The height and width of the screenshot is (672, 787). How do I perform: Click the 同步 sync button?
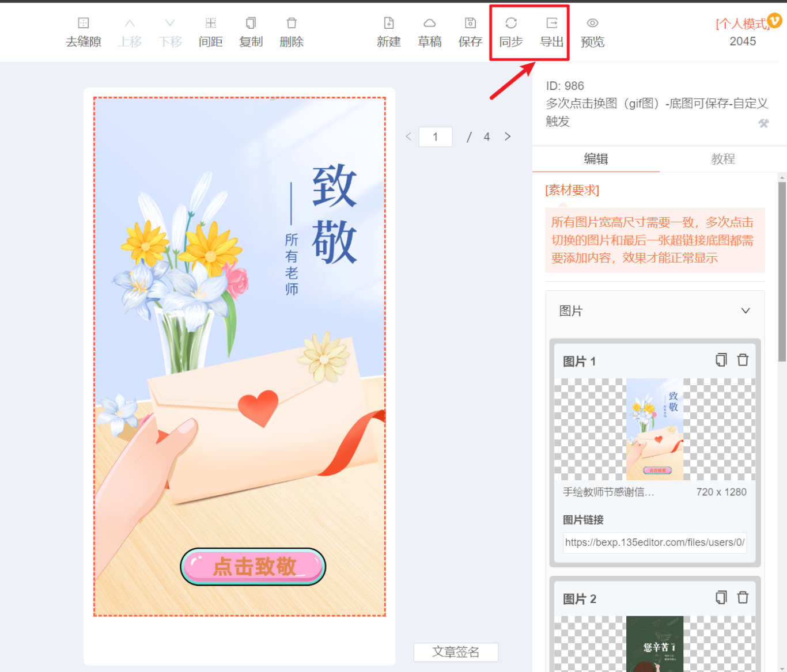511,32
